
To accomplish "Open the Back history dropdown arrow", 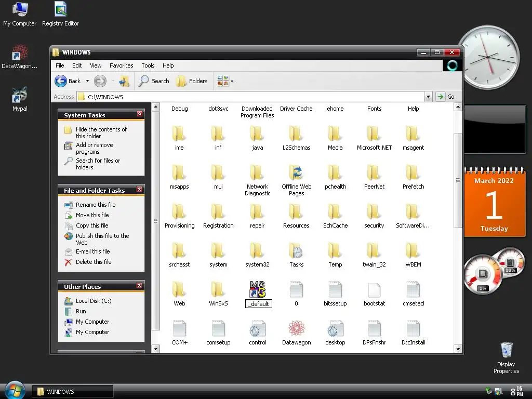I will tap(87, 81).
